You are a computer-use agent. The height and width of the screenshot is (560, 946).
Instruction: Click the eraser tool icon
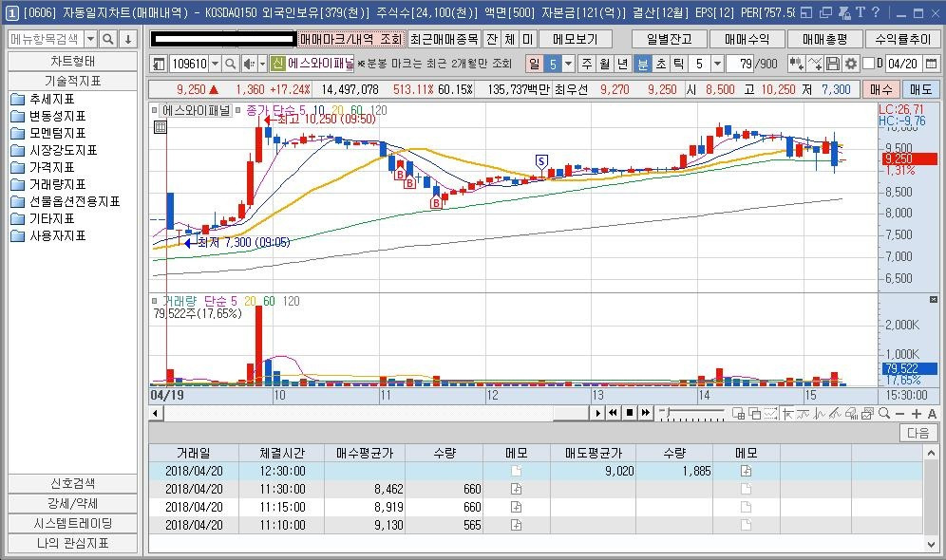tap(851, 414)
